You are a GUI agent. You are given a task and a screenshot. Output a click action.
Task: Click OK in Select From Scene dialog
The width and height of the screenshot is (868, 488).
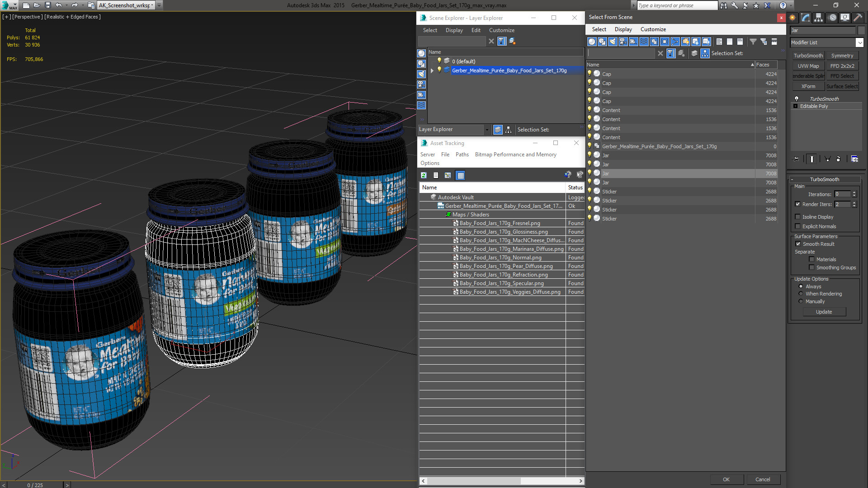coord(726,479)
